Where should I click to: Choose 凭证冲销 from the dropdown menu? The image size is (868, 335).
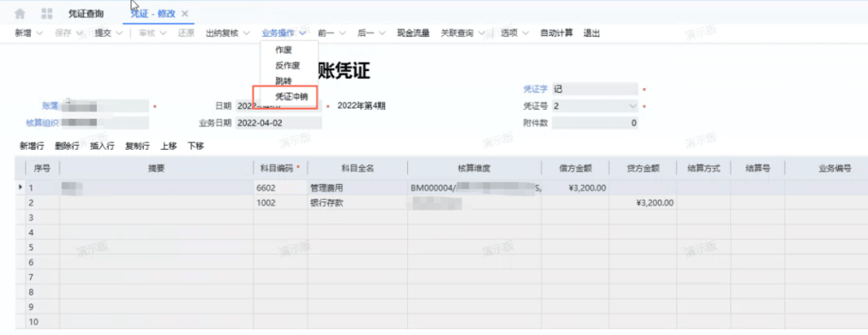point(291,96)
